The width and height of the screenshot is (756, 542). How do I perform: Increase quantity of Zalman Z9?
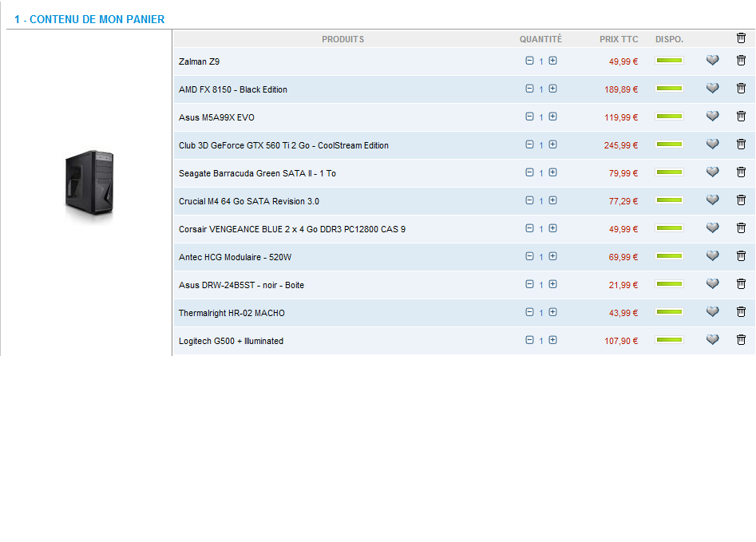(552, 61)
